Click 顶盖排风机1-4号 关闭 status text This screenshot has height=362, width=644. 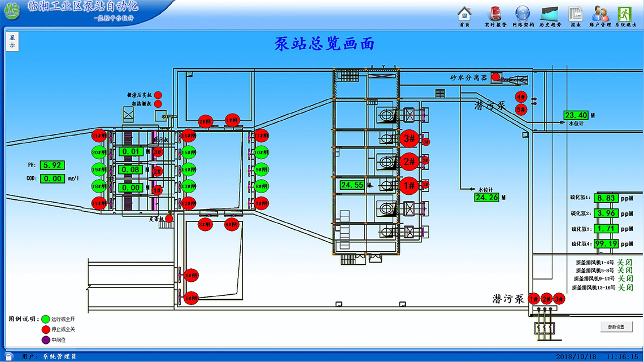click(625, 263)
